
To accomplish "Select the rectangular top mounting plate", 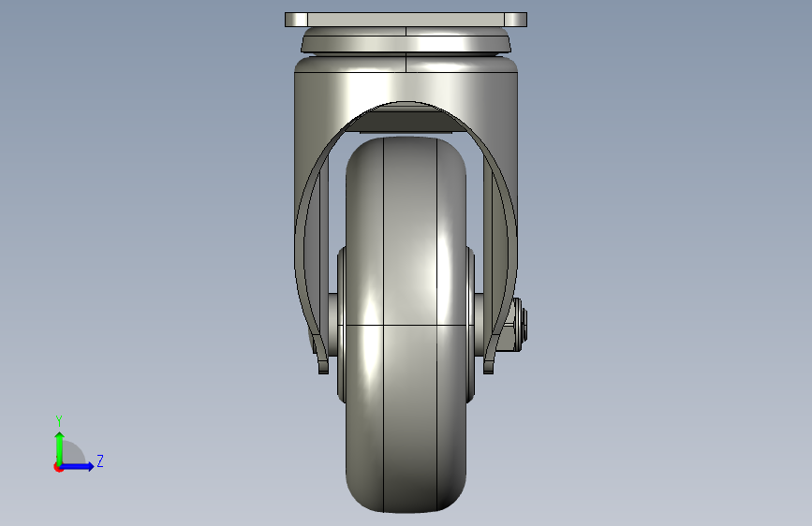I will coord(406,20).
